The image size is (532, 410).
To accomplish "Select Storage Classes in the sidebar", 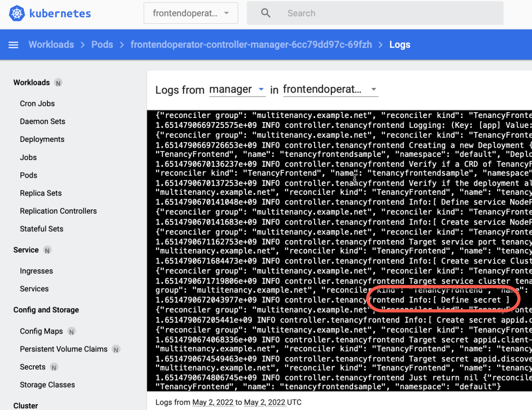I will tap(47, 385).
